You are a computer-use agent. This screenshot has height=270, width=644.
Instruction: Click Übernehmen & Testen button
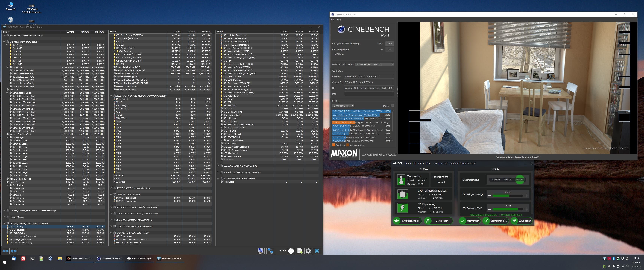coord(496,221)
